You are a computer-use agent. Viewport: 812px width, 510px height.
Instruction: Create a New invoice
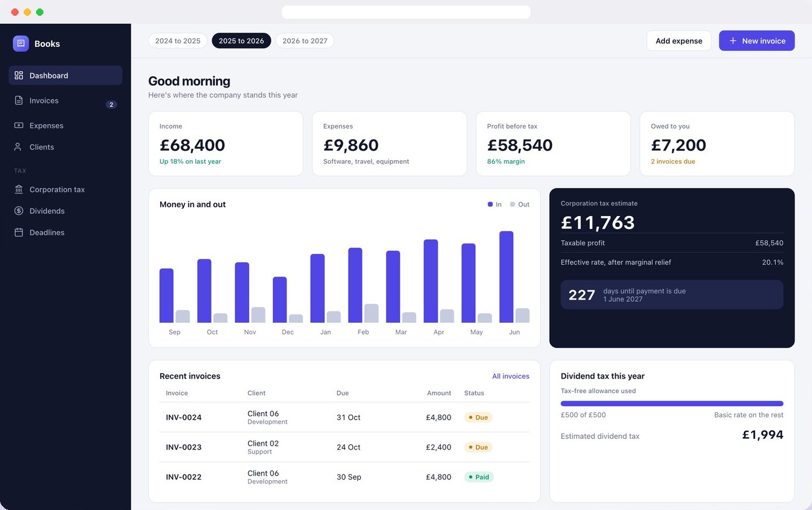pos(757,41)
